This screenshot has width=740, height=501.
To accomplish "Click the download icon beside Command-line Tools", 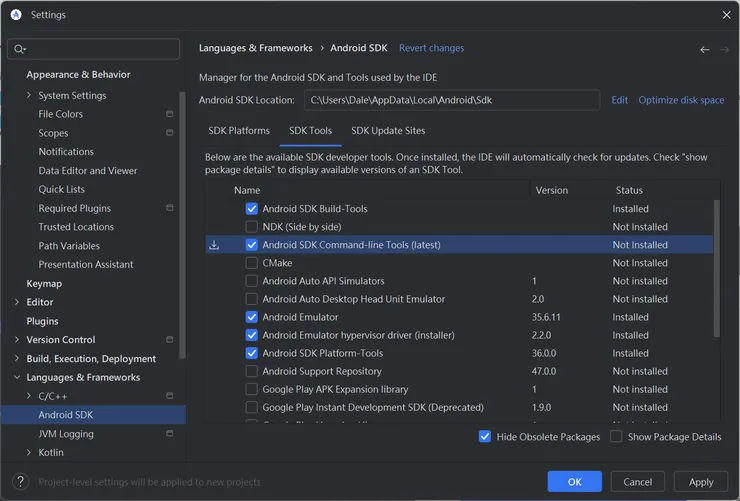I will pos(214,245).
